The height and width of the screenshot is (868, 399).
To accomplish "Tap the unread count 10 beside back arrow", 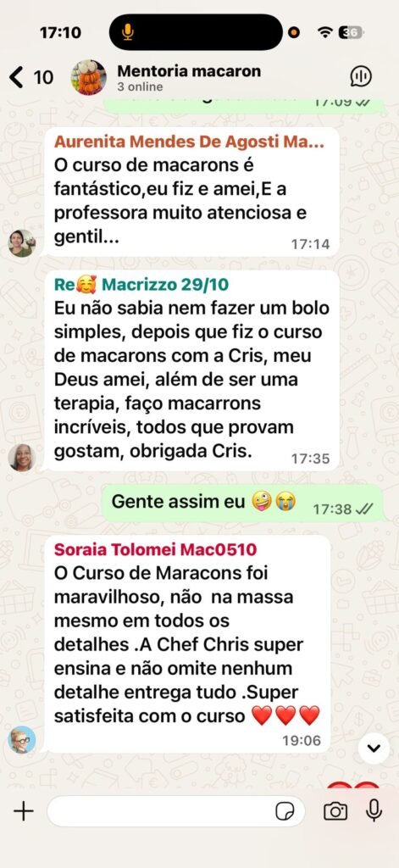I will [x=44, y=77].
